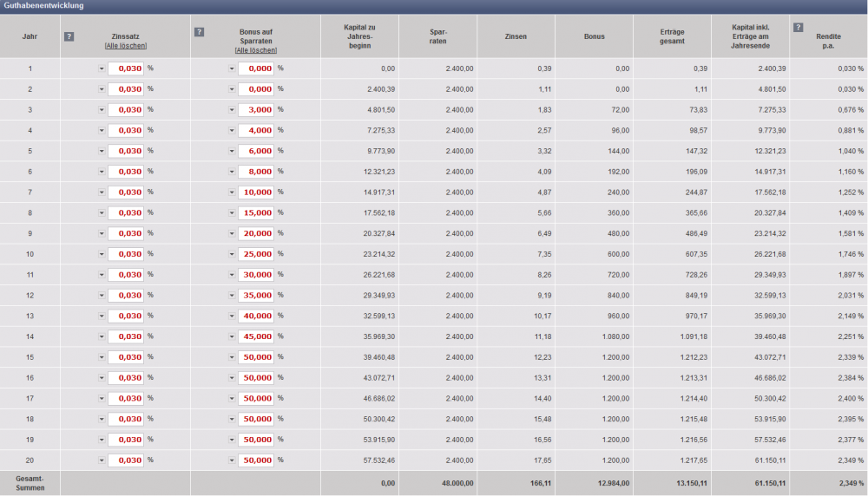Open the Zinssatz dropdown for year 10
The width and height of the screenshot is (868, 496).
click(102, 254)
